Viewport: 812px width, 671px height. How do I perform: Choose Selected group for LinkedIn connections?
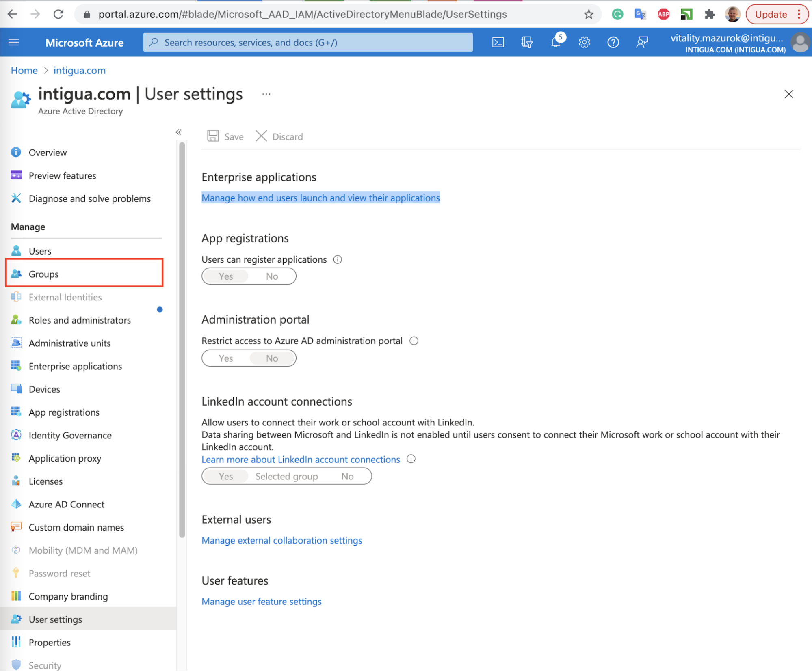(x=286, y=476)
